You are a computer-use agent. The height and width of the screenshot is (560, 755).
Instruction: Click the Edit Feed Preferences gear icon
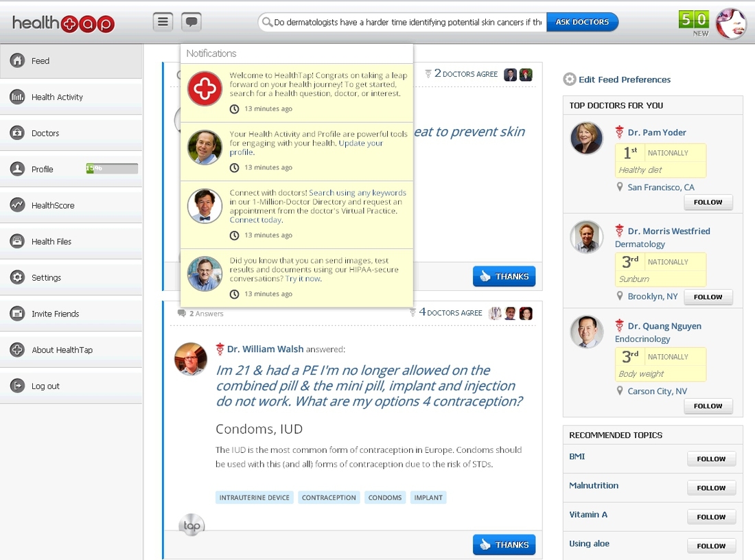(570, 80)
